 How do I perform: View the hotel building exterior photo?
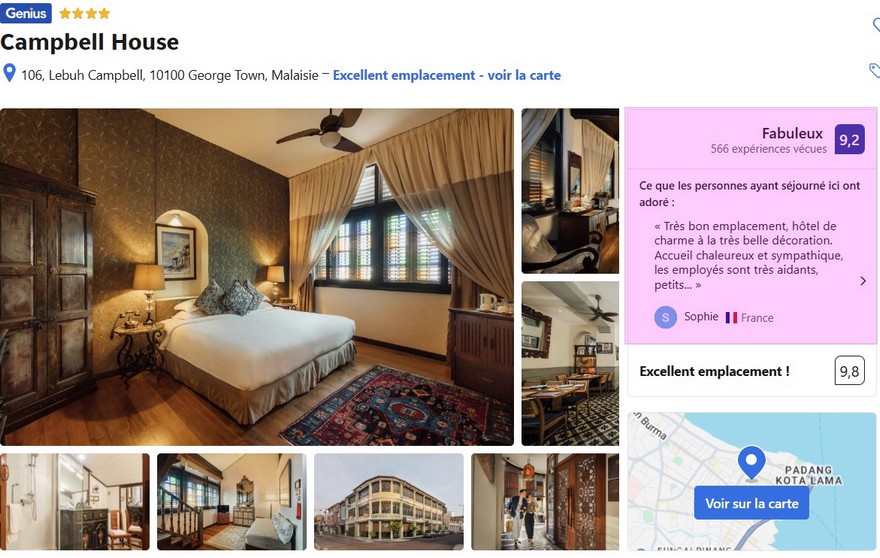[x=389, y=501]
